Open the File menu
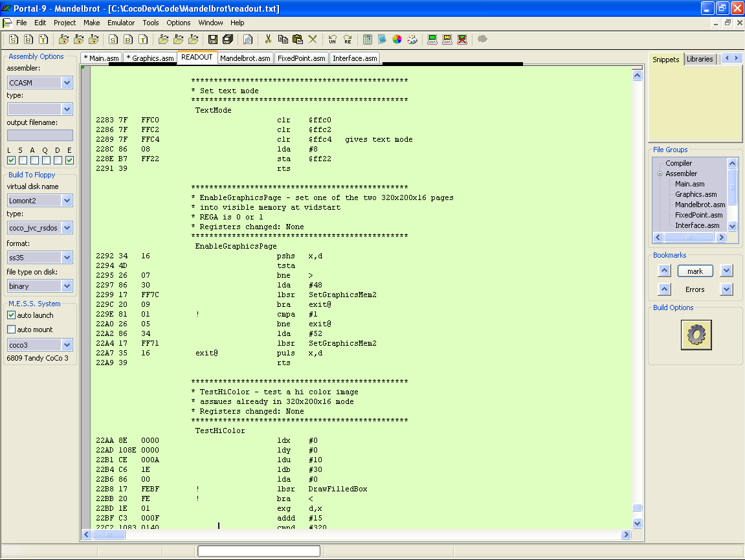The width and height of the screenshot is (745, 560). pos(21,23)
